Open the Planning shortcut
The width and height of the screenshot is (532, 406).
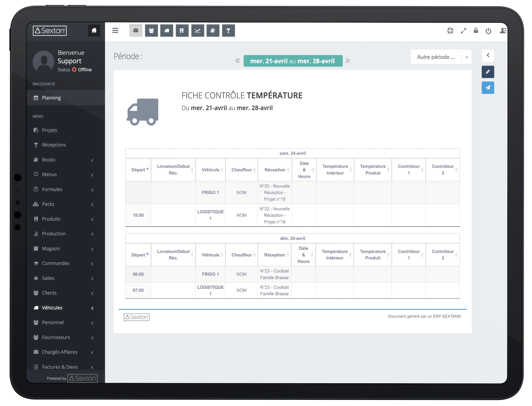[x=51, y=98]
